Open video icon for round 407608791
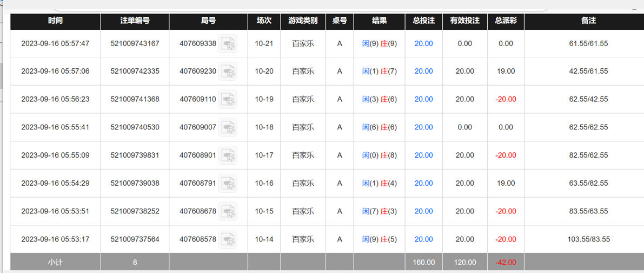The image size is (644, 273). click(228, 184)
